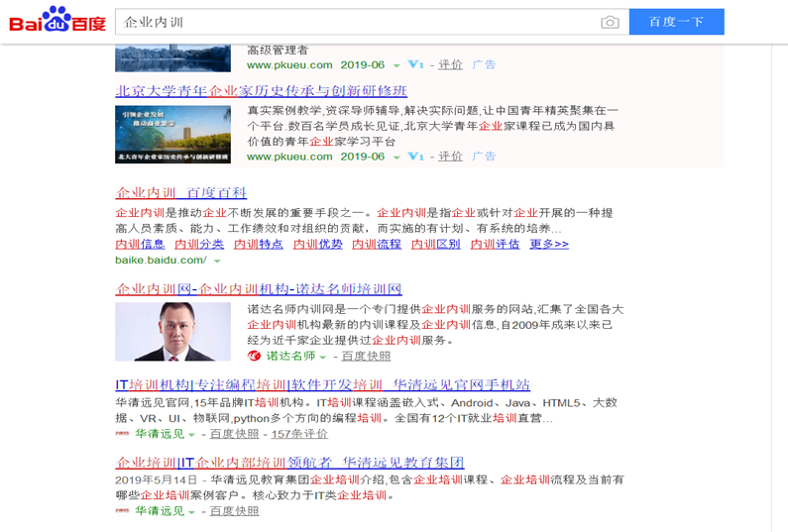Open the 内训信息 sublink

(140, 244)
